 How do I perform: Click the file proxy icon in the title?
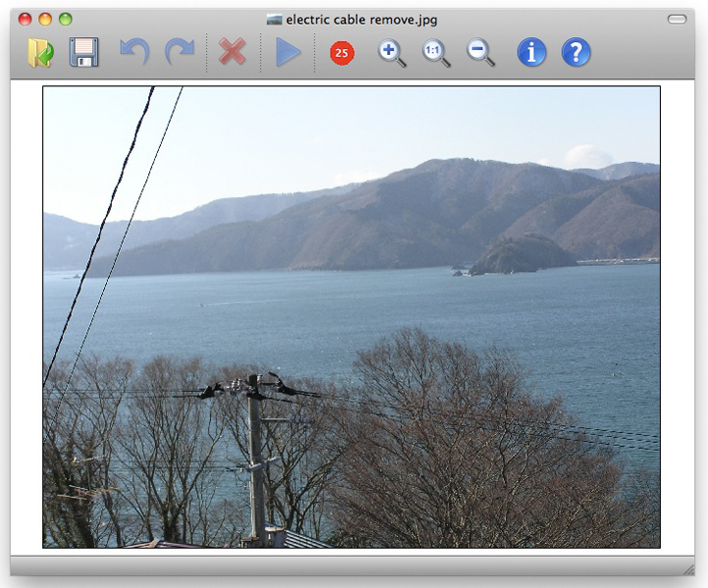click(274, 20)
